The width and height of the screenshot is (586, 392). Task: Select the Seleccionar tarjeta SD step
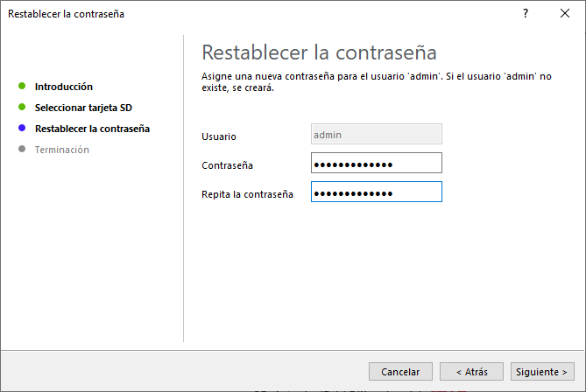point(83,108)
